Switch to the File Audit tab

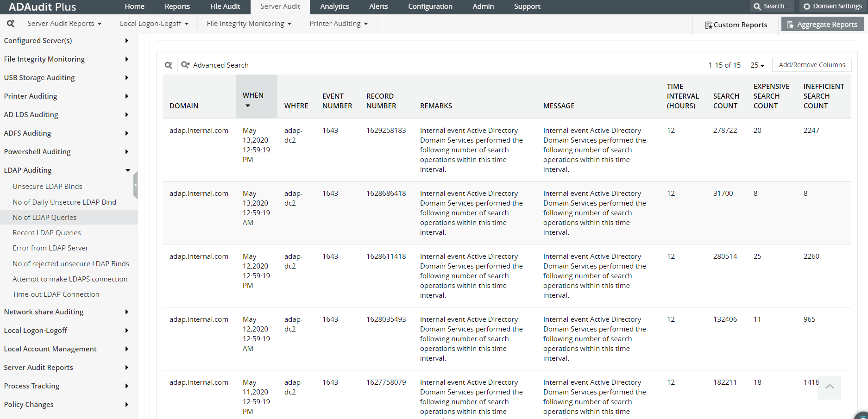(225, 6)
